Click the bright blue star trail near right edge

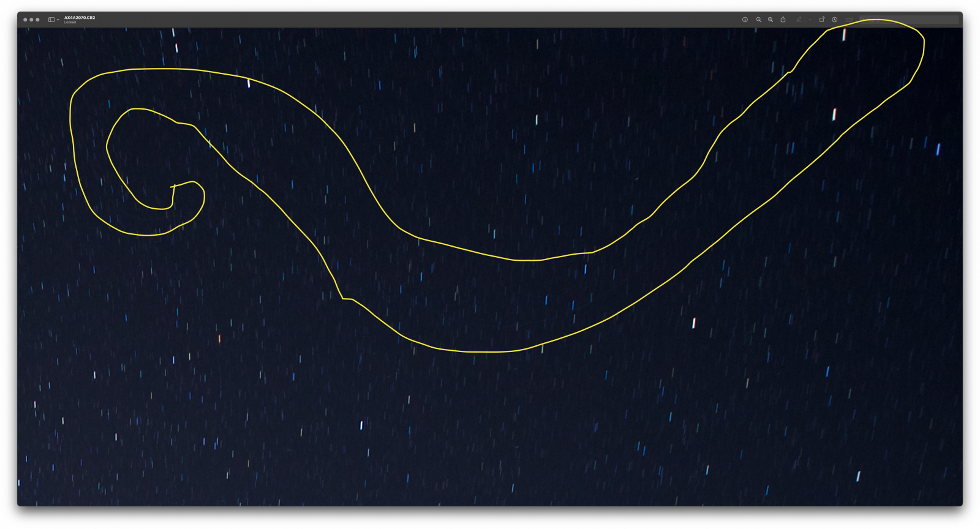tap(938, 149)
